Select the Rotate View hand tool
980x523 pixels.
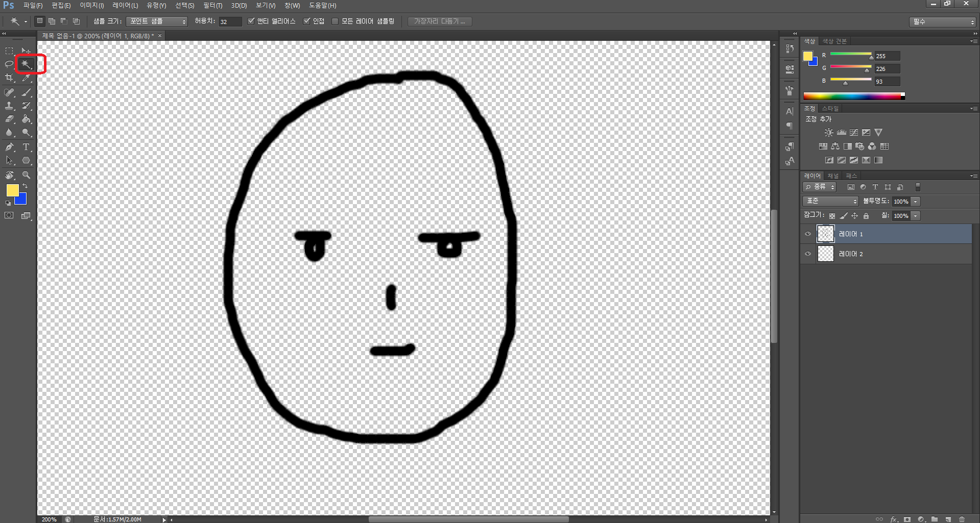[x=9, y=175]
